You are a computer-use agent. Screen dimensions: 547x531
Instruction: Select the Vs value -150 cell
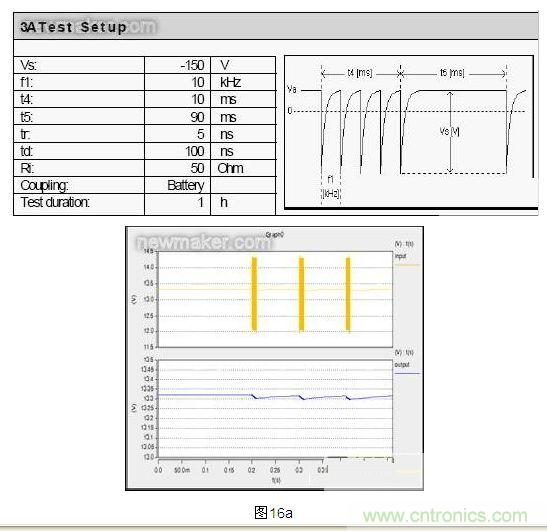pyautogui.click(x=178, y=65)
